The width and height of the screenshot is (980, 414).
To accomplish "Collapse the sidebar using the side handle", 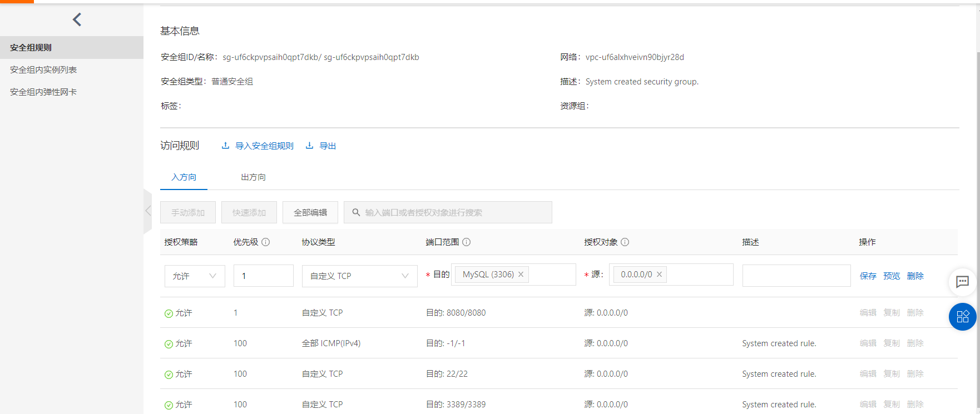I will 148,211.
